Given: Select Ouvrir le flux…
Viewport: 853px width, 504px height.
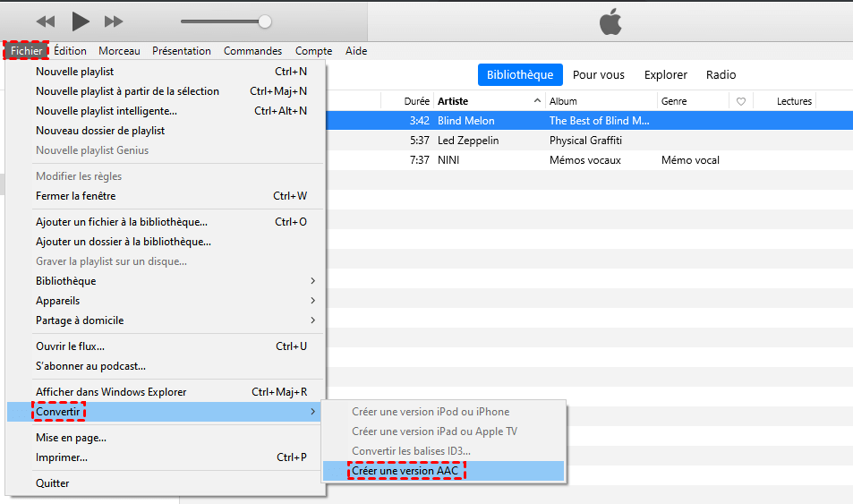Looking at the screenshot, I should click(166, 346).
